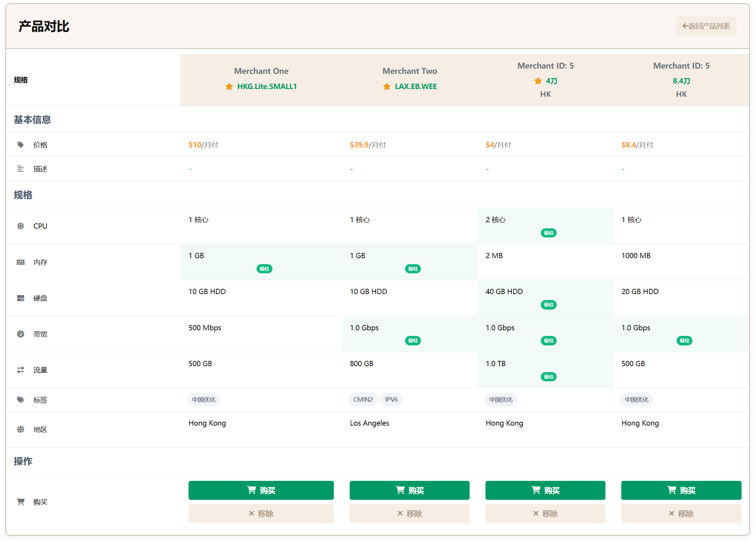Buy the Merchant Two LAX.EB.WEE plan
Image resolution: width=756 pixels, height=541 pixels.
[409, 490]
